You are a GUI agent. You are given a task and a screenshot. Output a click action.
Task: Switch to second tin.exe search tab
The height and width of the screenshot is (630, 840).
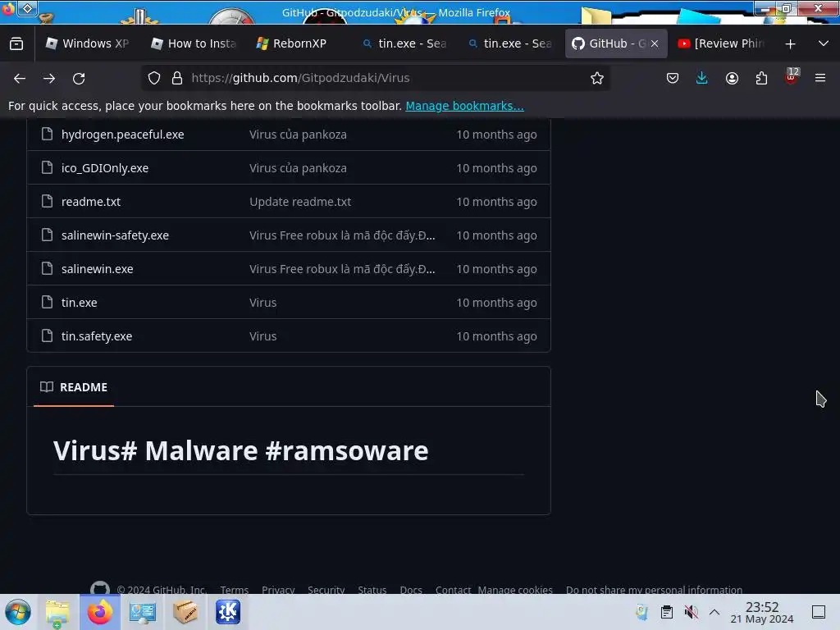pyautogui.click(x=510, y=43)
